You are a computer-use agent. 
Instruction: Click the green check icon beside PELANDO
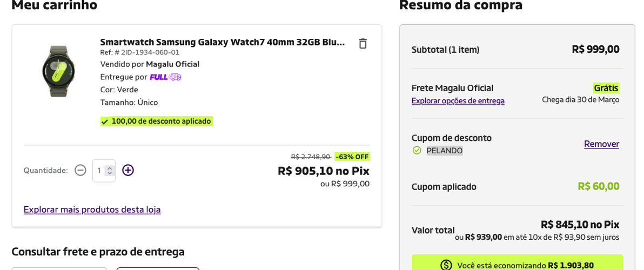pyautogui.click(x=417, y=151)
